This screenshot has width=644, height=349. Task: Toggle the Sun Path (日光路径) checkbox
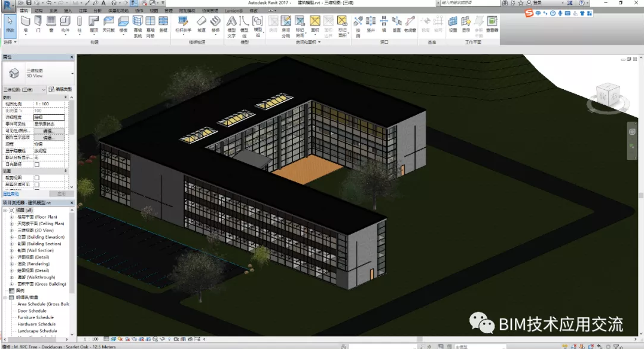coord(37,165)
